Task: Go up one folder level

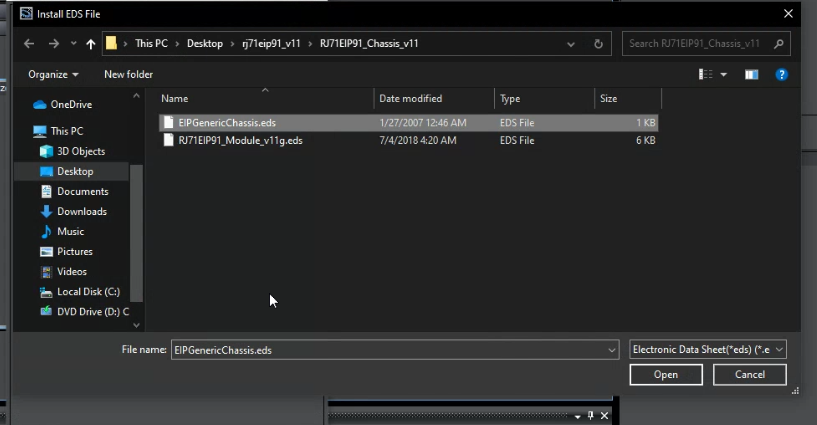Action: (91, 44)
